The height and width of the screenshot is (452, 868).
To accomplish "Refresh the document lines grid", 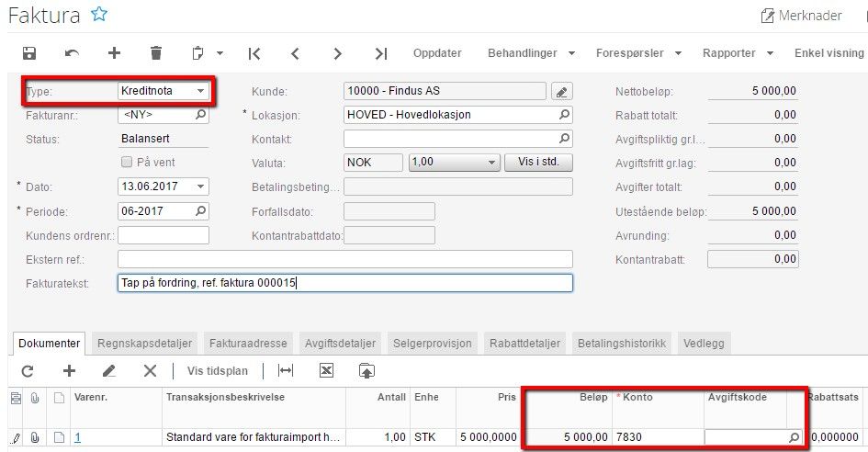I will (28, 371).
